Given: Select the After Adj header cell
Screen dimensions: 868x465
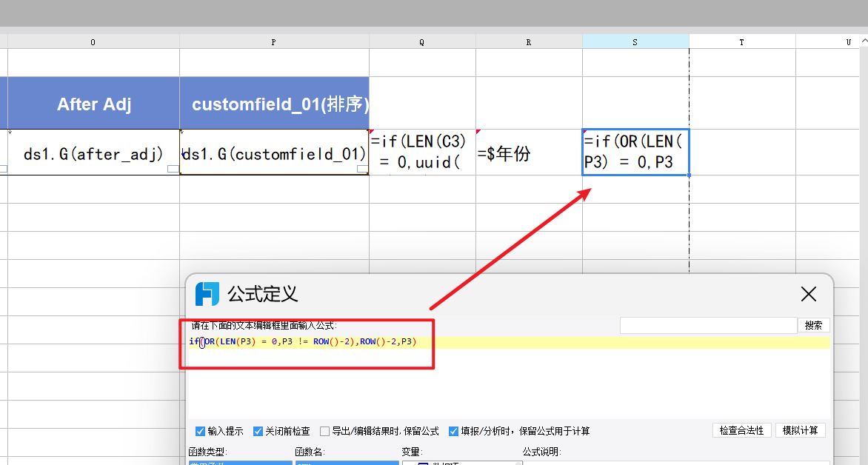Looking at the screenshot, I should [x=93, y=104].
